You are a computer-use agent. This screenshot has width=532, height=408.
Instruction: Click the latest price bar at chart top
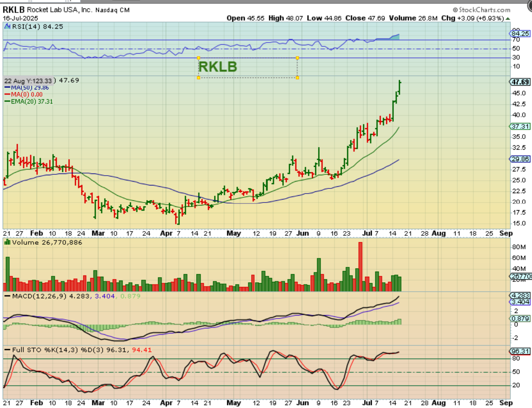tap(399, 87)
